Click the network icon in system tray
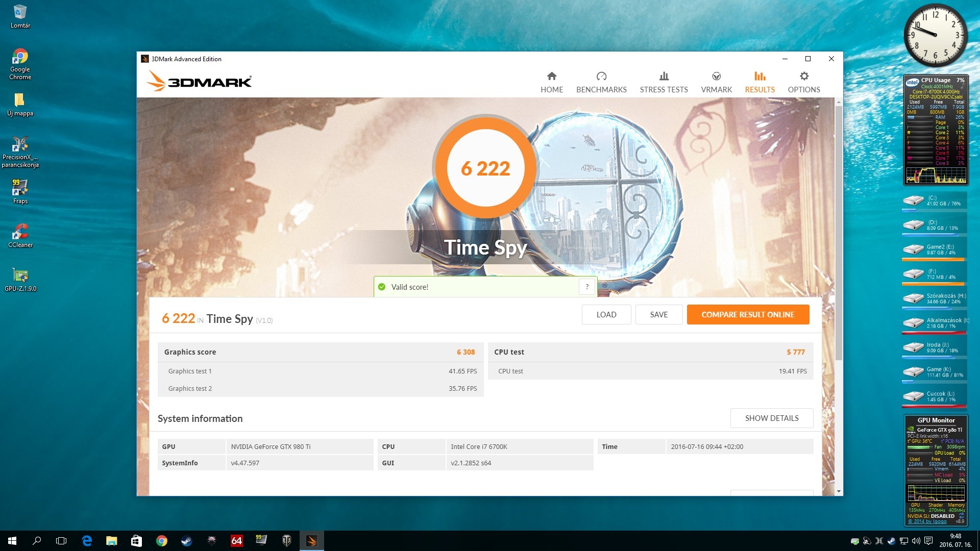 point(903,541)
